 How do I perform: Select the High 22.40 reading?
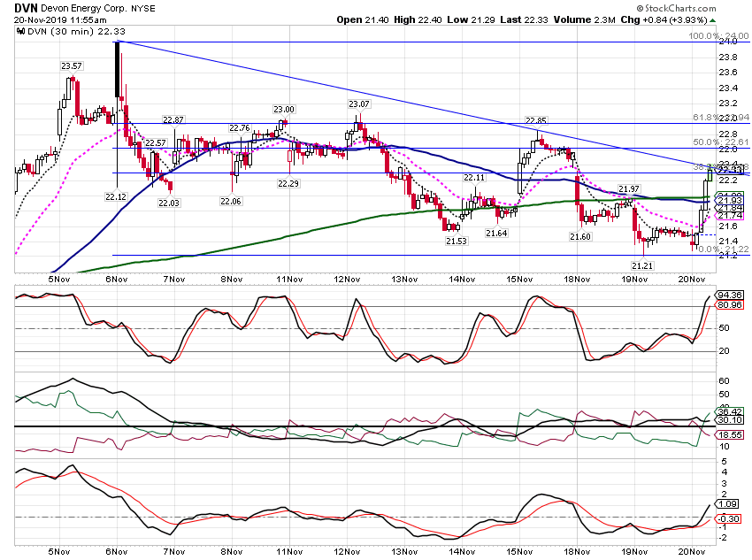pos(418,19)
